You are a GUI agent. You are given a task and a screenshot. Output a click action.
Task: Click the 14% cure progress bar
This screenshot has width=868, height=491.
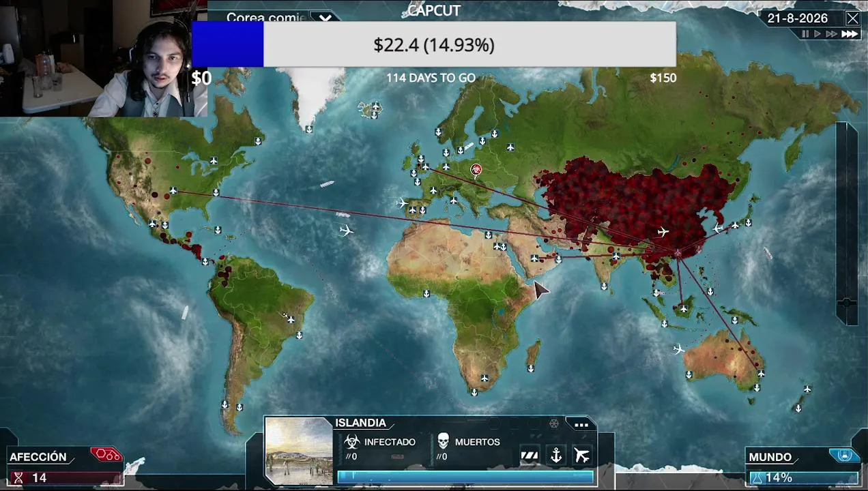pos(803,478)
